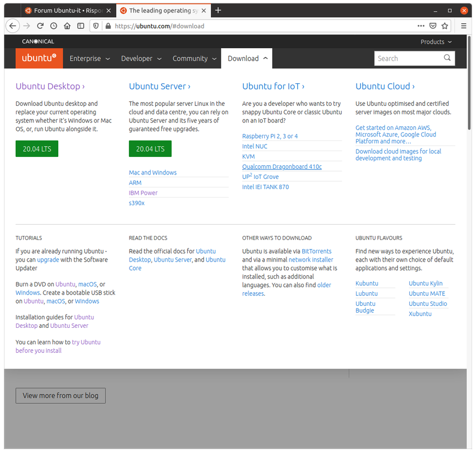Open the Kubuntu flavour link
Image resolution: width=476 pixels, height=453 pixels.
pos(367,284)
